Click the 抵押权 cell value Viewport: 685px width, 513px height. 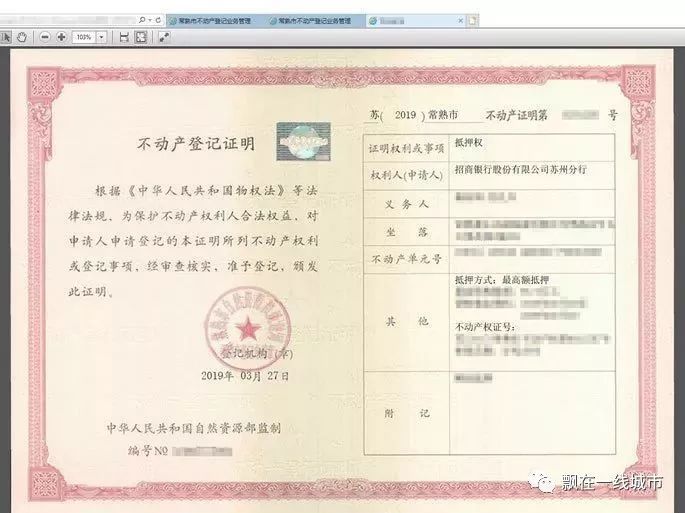tap(469, 143)
